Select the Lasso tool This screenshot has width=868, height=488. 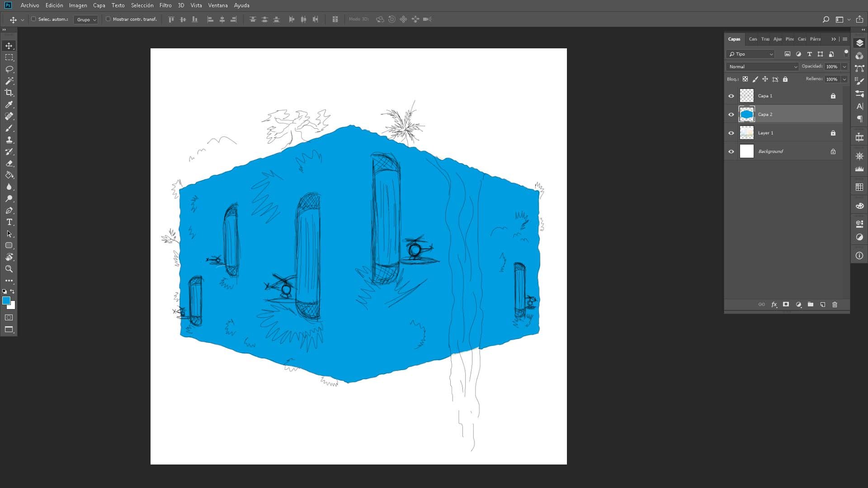(x=9, y=69)
